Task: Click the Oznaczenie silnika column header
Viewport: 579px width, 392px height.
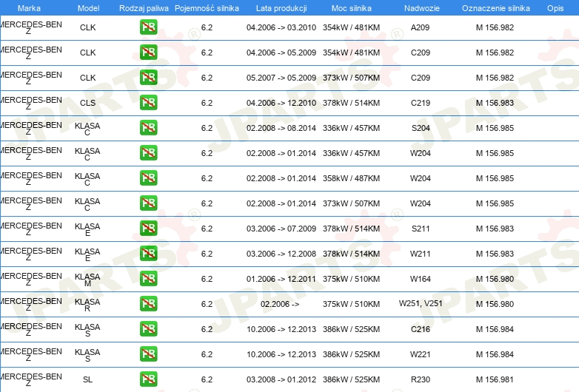Action: click(x=496, y=8)
